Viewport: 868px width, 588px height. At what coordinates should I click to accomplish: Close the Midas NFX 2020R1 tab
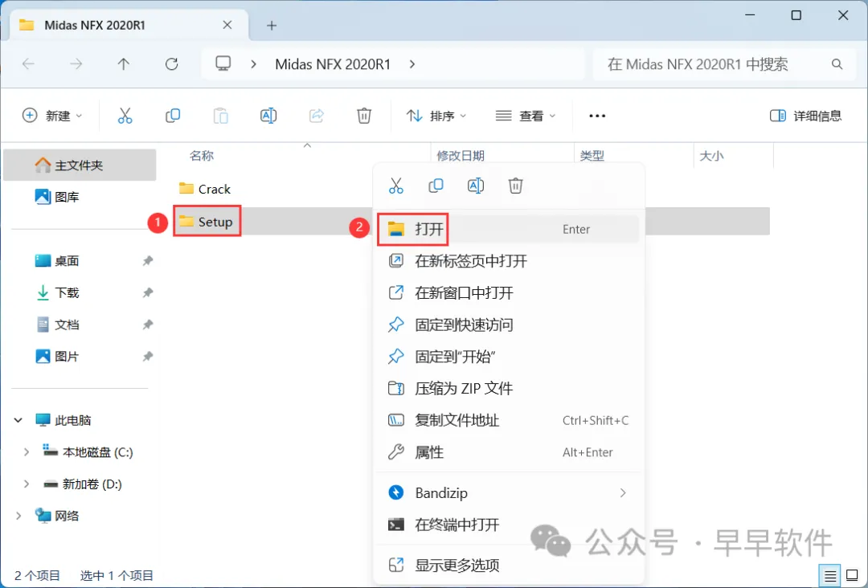click(227, 25)
